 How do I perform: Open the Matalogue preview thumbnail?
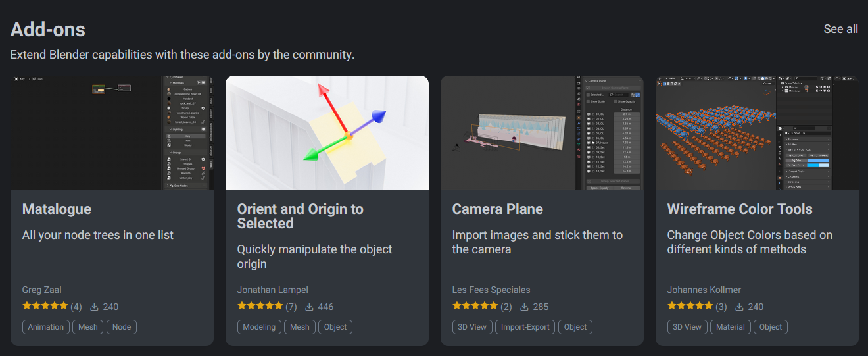click(112, 133)
